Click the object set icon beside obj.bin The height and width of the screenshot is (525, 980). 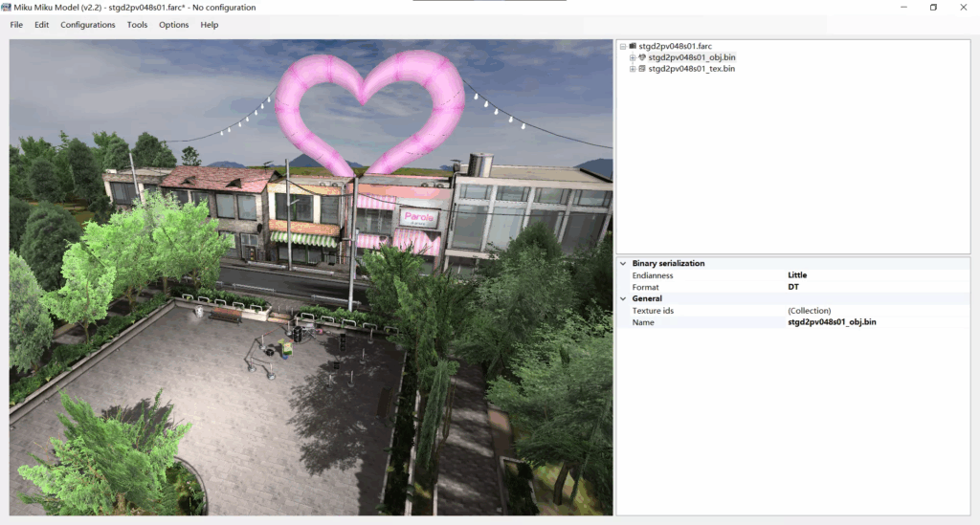[642, 57]
